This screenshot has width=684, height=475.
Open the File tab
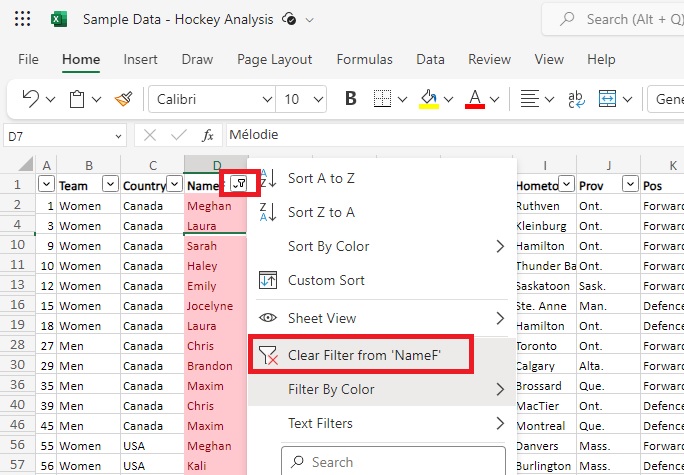28,59
